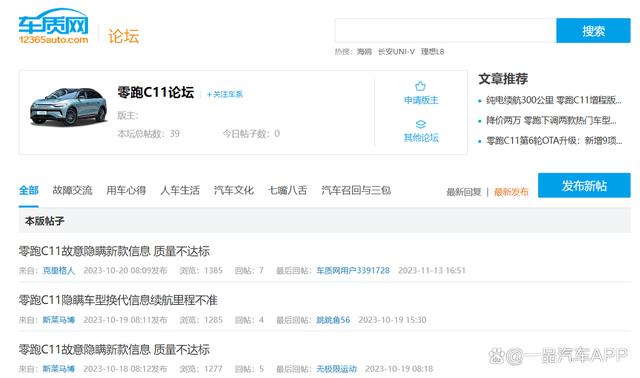Open 斯莱马博 profile on 2023-10-19 post
Screen dimensions: 640x378
point(59,320)
